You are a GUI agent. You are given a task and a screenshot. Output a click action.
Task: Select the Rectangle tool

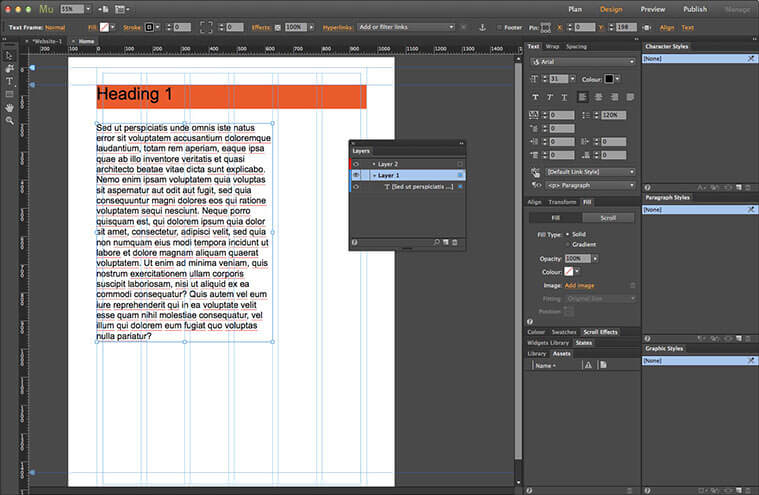tap(9, 94)
